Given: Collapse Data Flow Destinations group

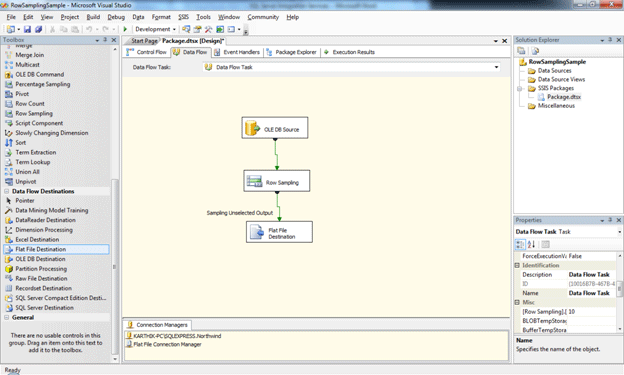Looking at the screenshot, I should pyautogui.click(x=7, y=191).
